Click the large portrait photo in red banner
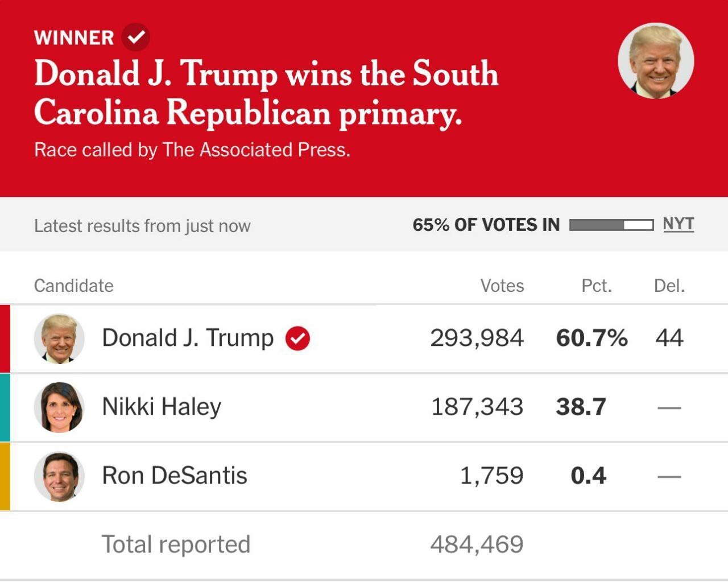The image size is (728, 582). [x=656, y=61]
